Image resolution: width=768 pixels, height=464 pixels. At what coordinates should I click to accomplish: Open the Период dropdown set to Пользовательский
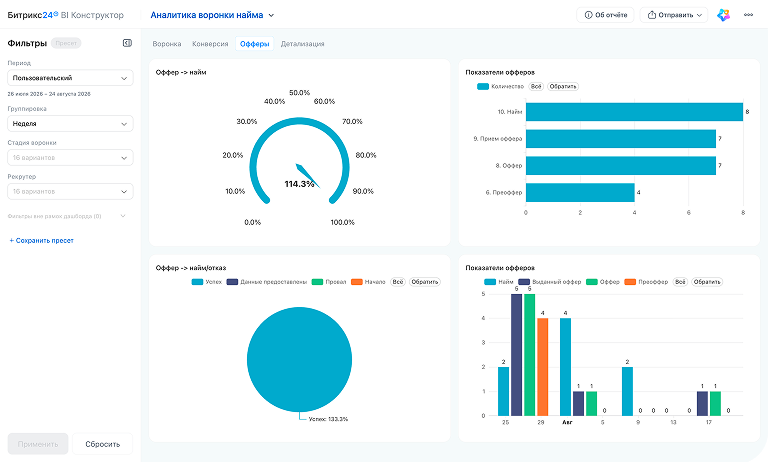click(71, 78)
